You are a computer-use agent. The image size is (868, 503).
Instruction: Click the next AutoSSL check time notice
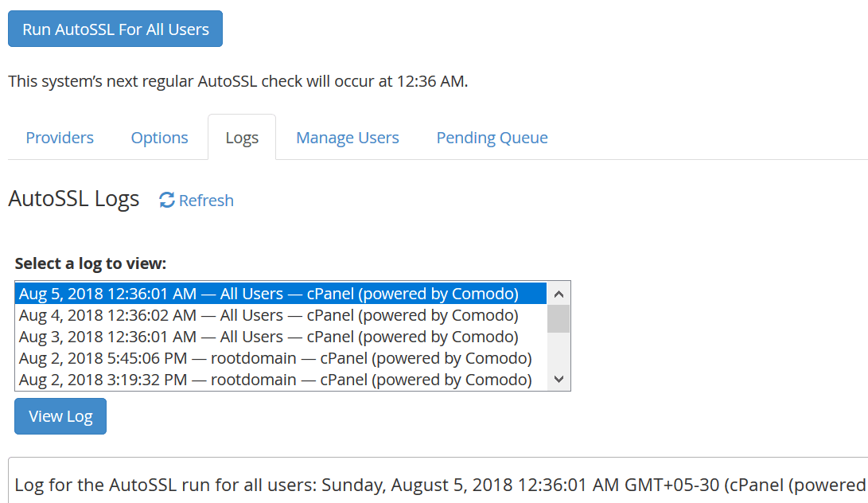pos(238,81)
